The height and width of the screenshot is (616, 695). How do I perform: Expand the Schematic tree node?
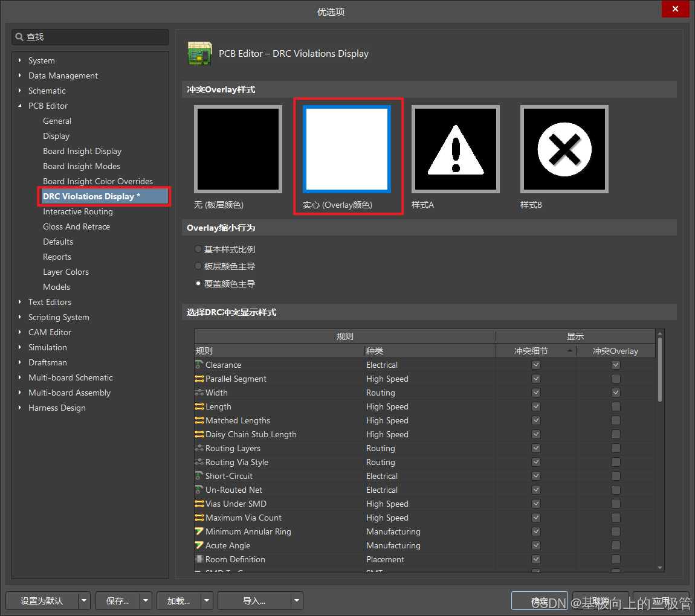pyautogui.click(x=19, y=91)
